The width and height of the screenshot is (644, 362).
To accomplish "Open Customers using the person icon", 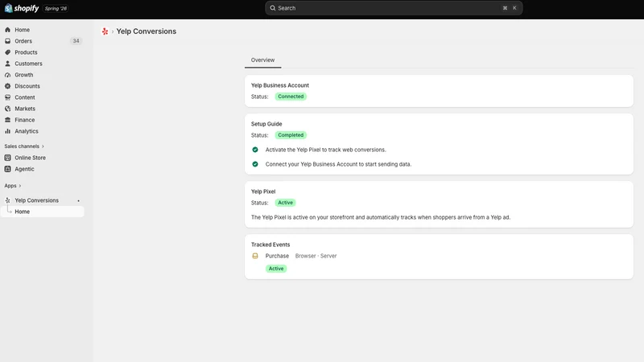I will [7, 64].
